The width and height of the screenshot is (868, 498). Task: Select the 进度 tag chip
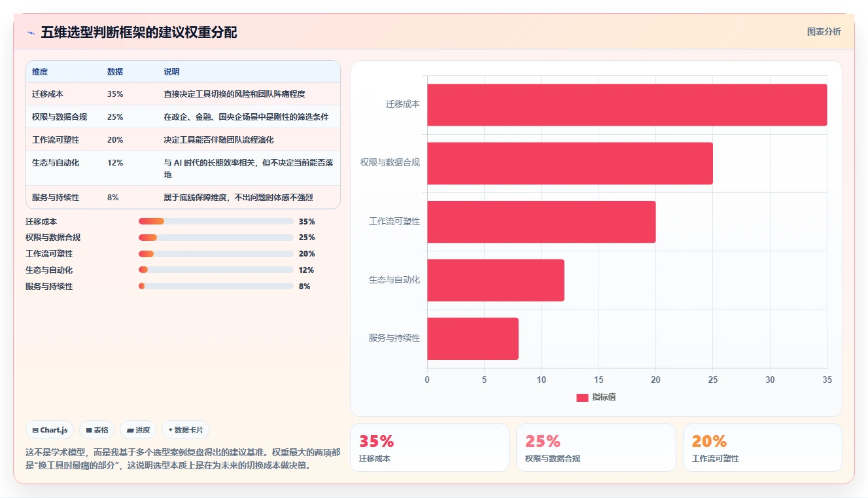tap(138, 430)
